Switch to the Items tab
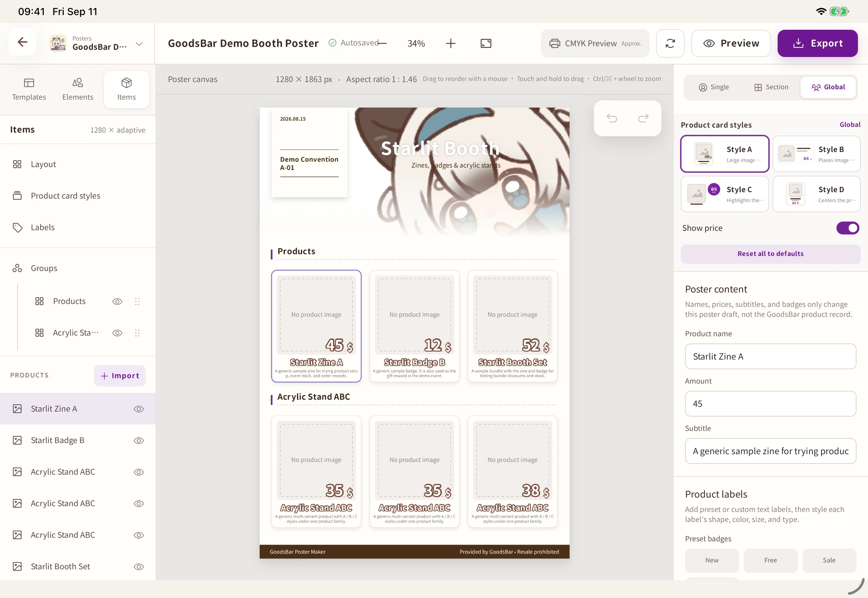Screen dimensions: 868x598 click(x=126, y=89)
